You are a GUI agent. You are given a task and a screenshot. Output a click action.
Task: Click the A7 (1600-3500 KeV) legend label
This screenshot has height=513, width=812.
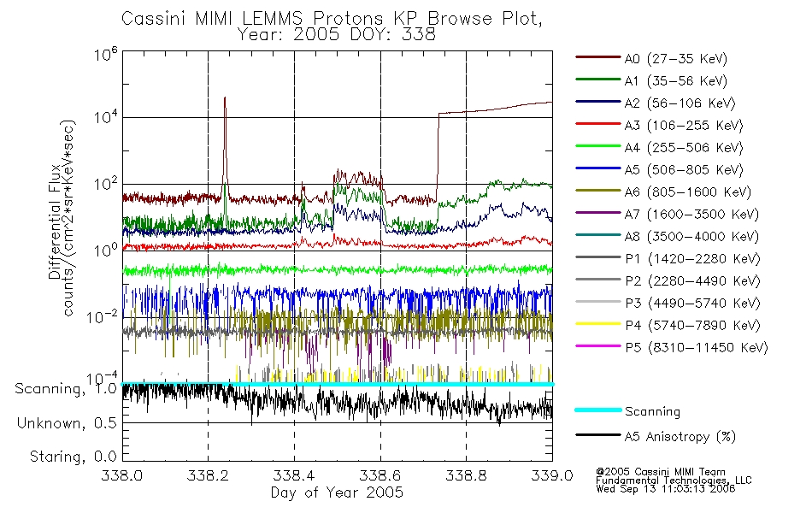coord(691,215)
